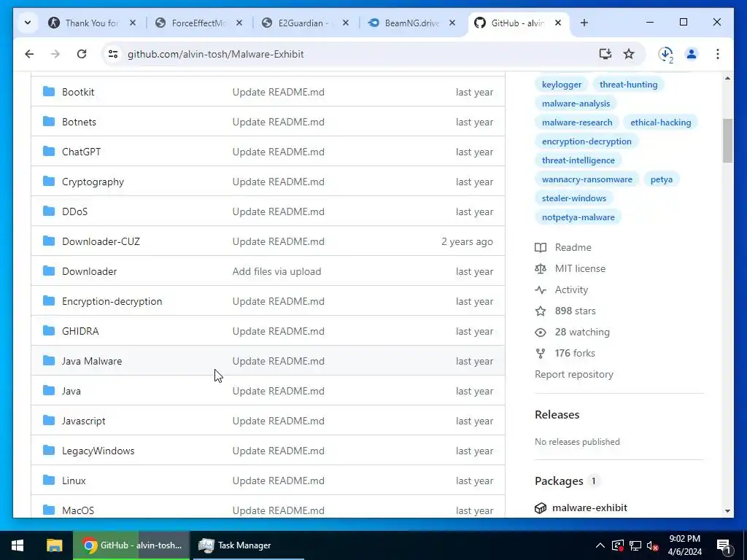Click the page vertical scrollbar thumb
Viewport: 747px width, 560px height.
[x=727, y=141]
